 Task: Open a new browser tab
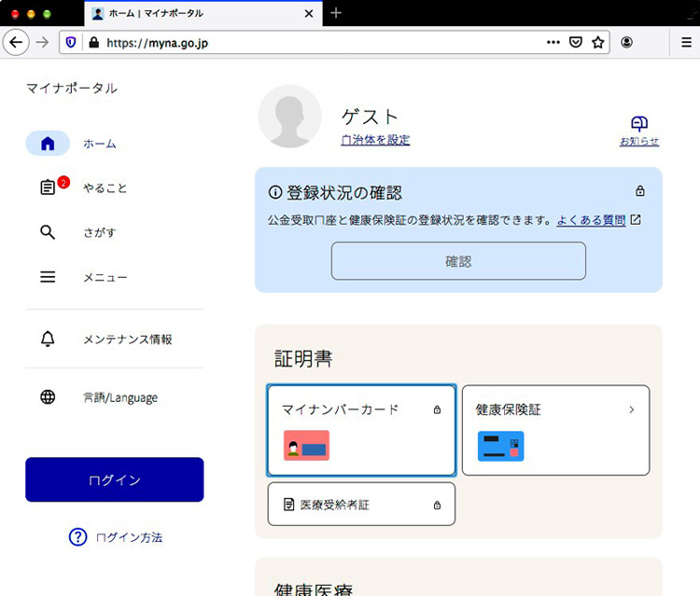336,13
